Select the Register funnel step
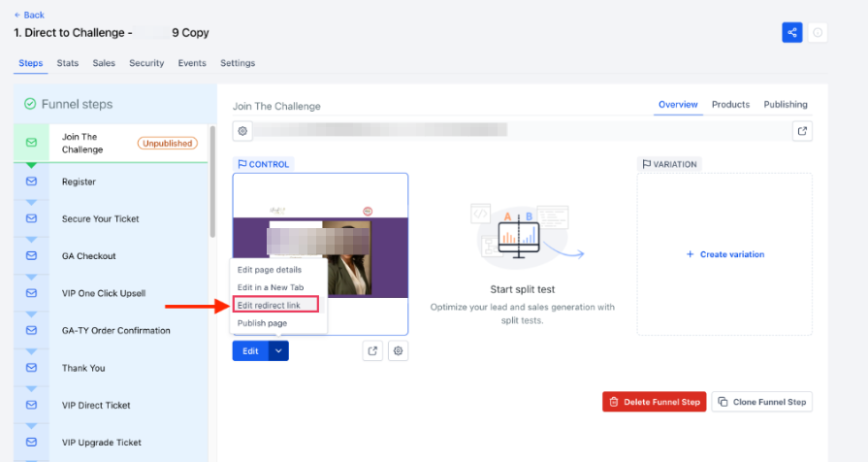 pyautogui.click(x=111, y=181)
